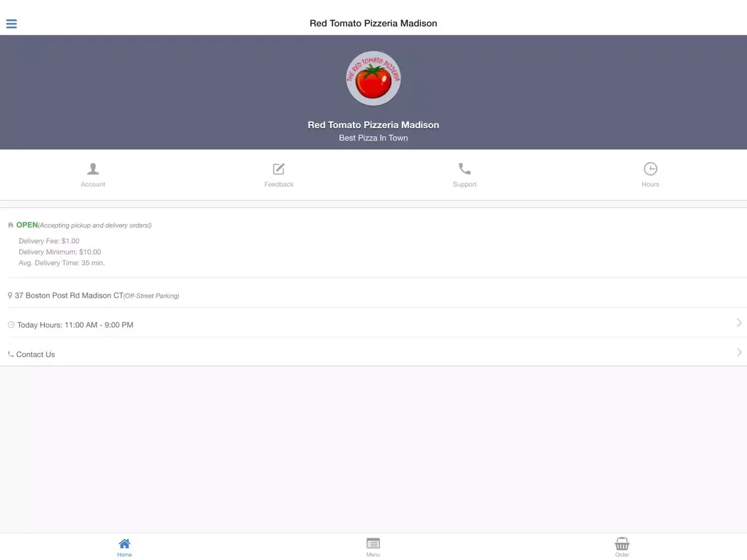
Task: Open Feedback via pencil icon
Action: click(279, 169)
